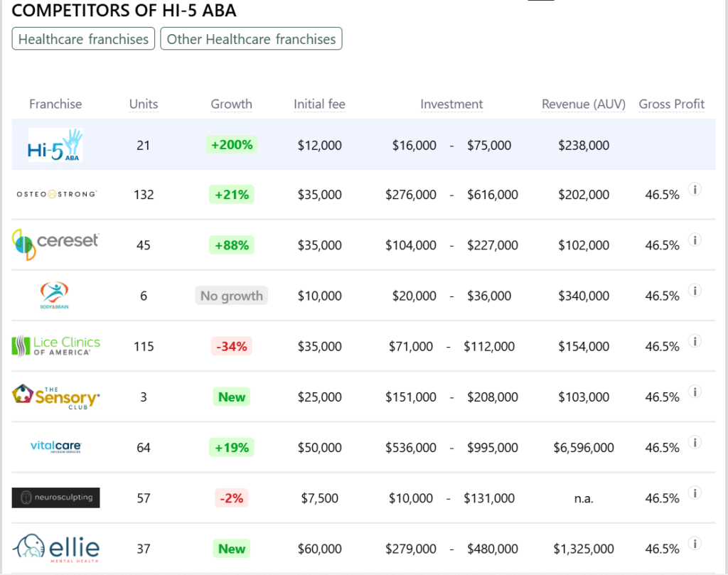
Task: Open the Ellie Mental Health logo
Action: pyautogui.click(x=55, y=548)
